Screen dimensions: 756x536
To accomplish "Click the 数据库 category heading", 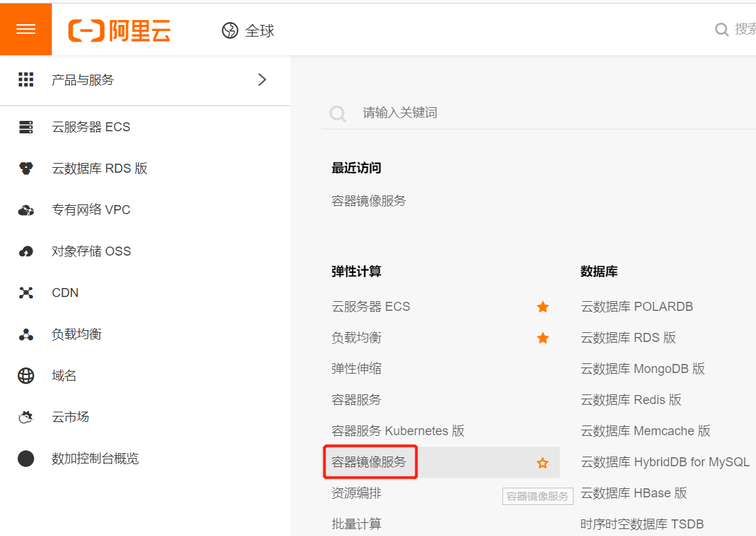I will [x=599, y=271].
